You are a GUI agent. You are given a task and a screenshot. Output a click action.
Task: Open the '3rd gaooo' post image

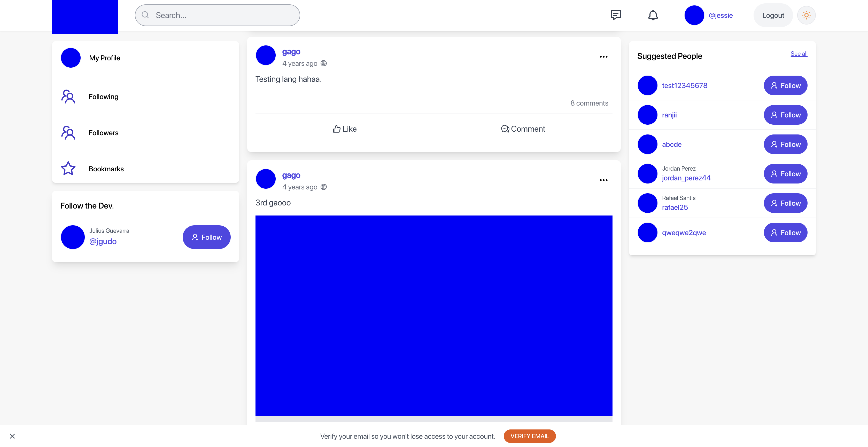pos(434,316)
